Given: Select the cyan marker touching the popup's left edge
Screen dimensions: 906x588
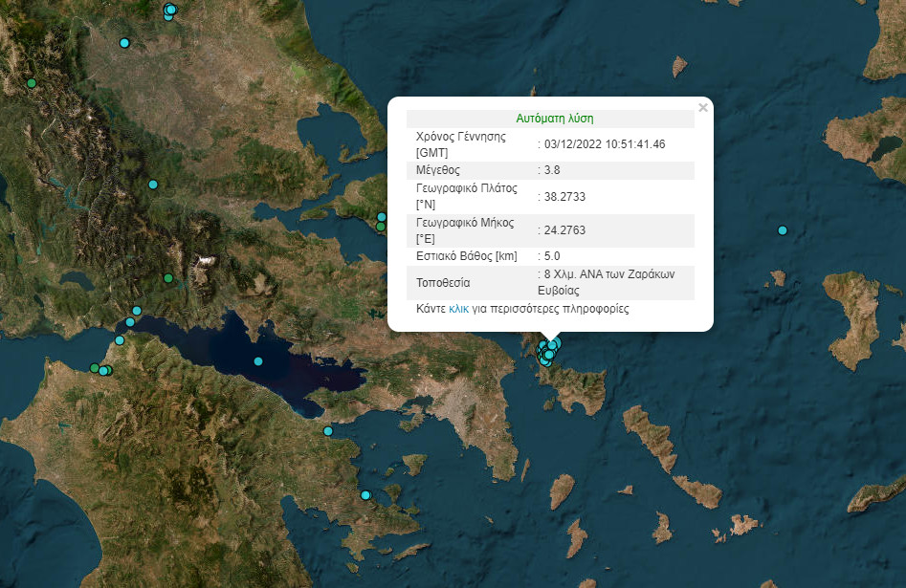Looking at the screenshot, I should tap(382, 218).
